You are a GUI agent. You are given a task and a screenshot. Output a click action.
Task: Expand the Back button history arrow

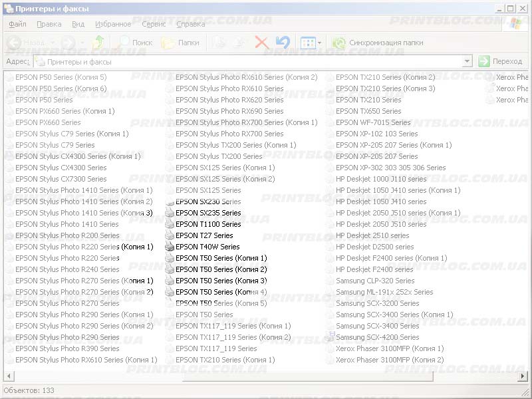(x=52, y=43)
